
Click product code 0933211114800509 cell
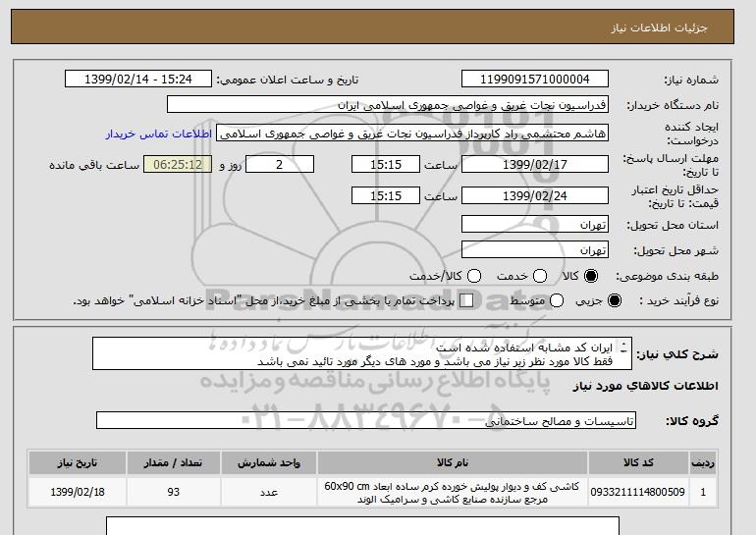pos(638,492)
